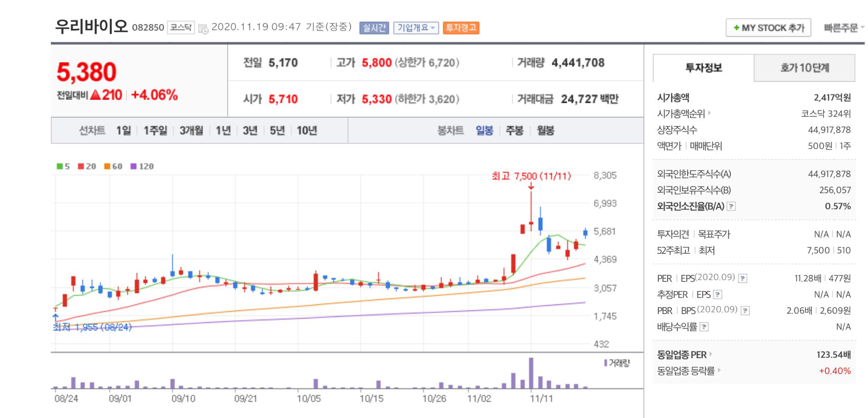
Task: Click the 고가 value 5,800
Action: 376,63
